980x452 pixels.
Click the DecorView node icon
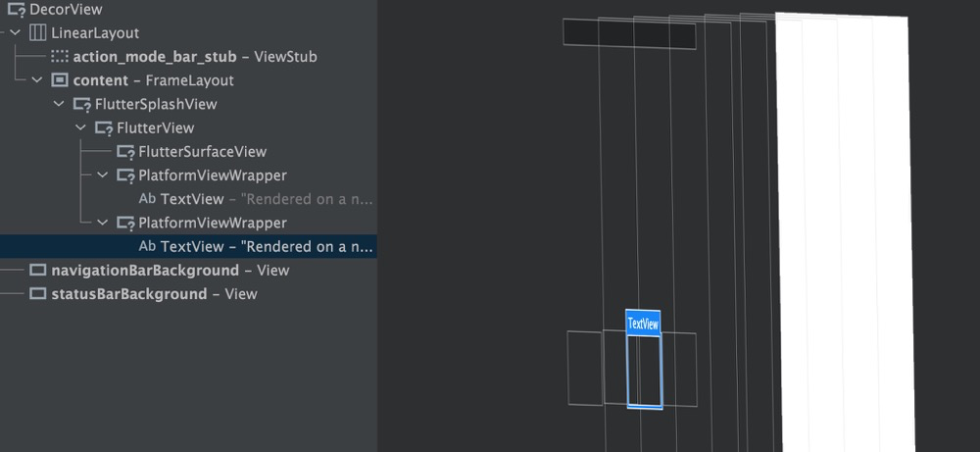(16, 10)
